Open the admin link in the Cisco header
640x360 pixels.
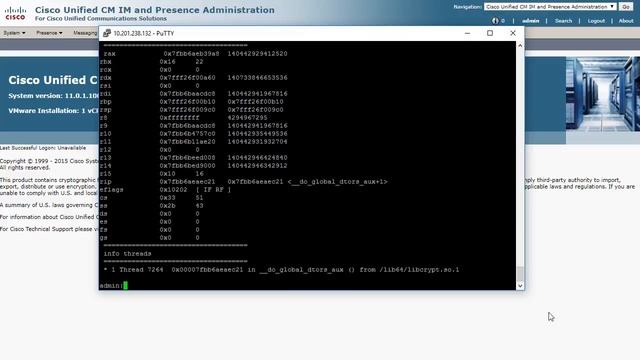coord(531,21)
